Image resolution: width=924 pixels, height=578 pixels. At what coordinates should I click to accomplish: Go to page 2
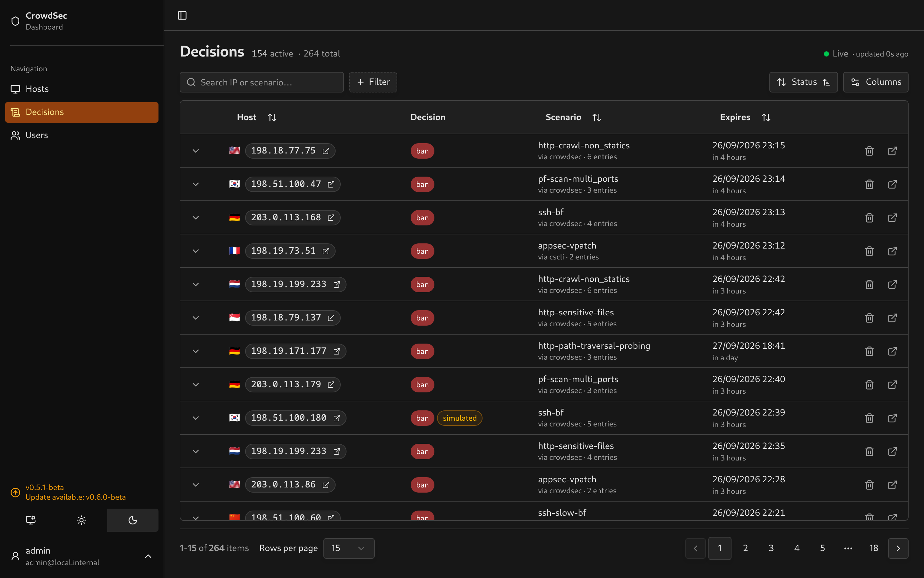745,548
